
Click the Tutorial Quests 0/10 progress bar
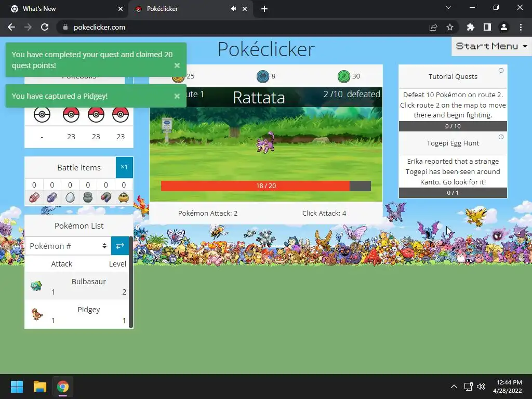tap(453, 126)
